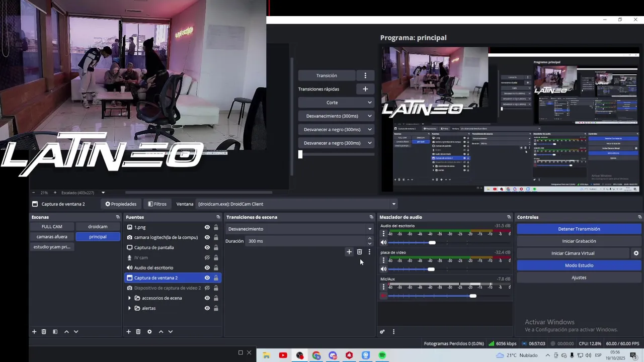
Task: Open Ajustes from the Controles panel
Action: pyautogui.click(x=579, y=278)
